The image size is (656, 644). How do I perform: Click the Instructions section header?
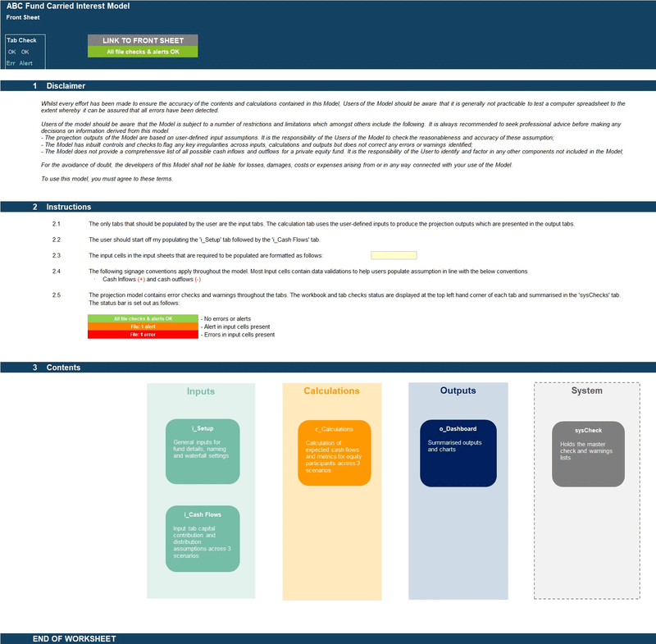68,207
